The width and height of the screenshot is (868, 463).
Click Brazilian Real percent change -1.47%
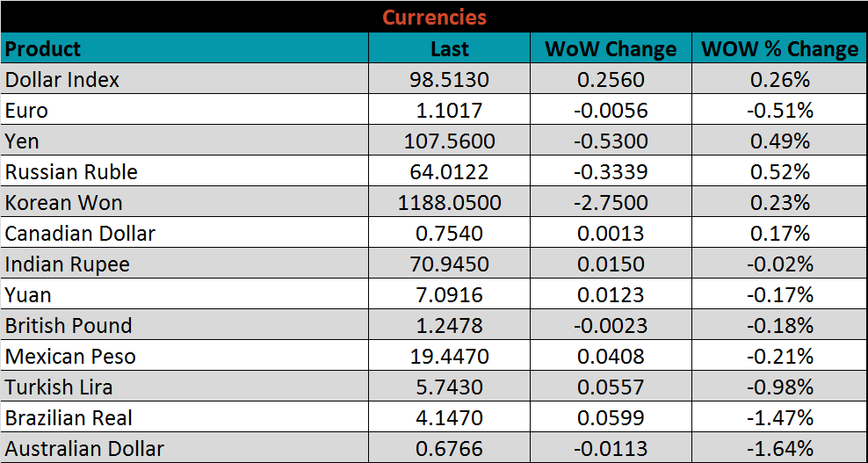[x=779, y=418]
